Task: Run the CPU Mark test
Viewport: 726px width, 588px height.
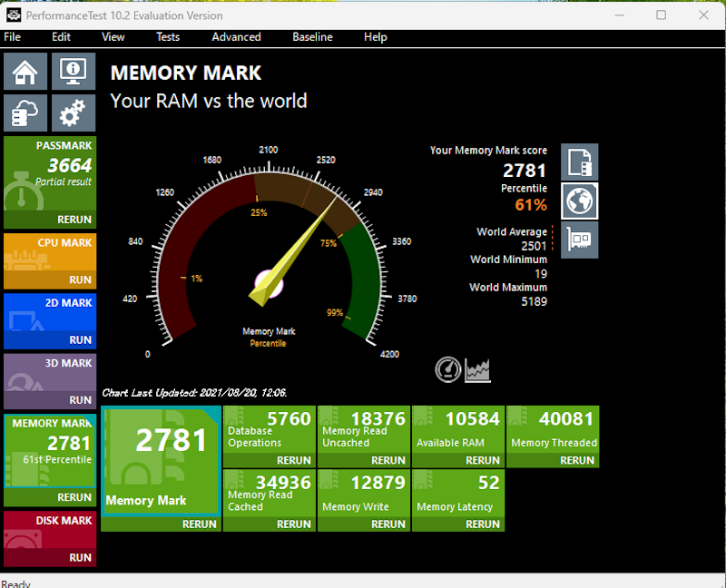Action: [50, 279]
